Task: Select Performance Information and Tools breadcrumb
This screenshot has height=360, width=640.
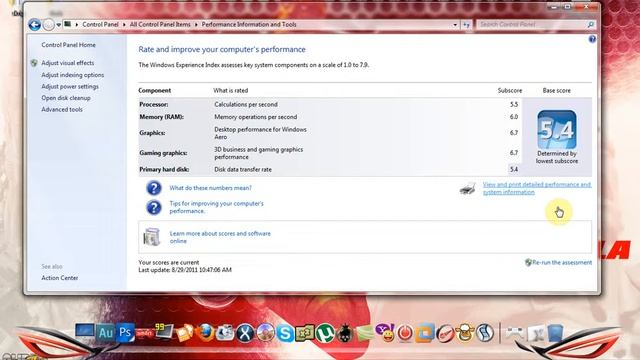Action: coord(249,24)
